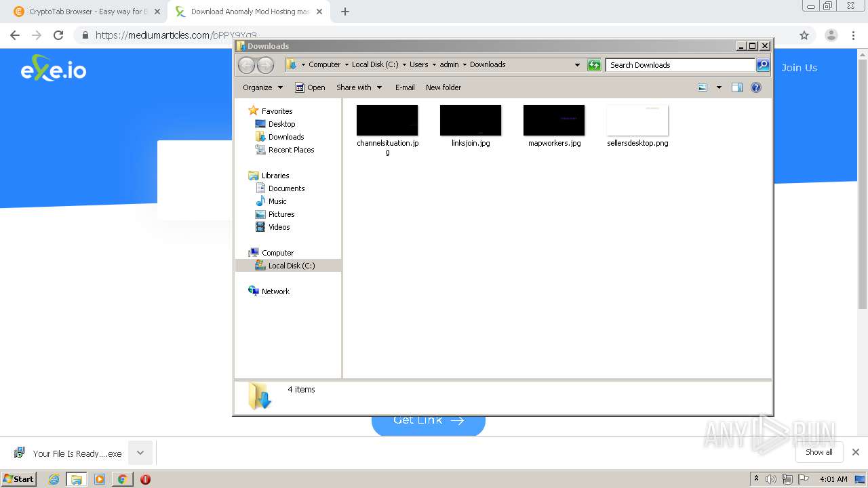Open Chrome three-dot menu

[x=854, y=35]
